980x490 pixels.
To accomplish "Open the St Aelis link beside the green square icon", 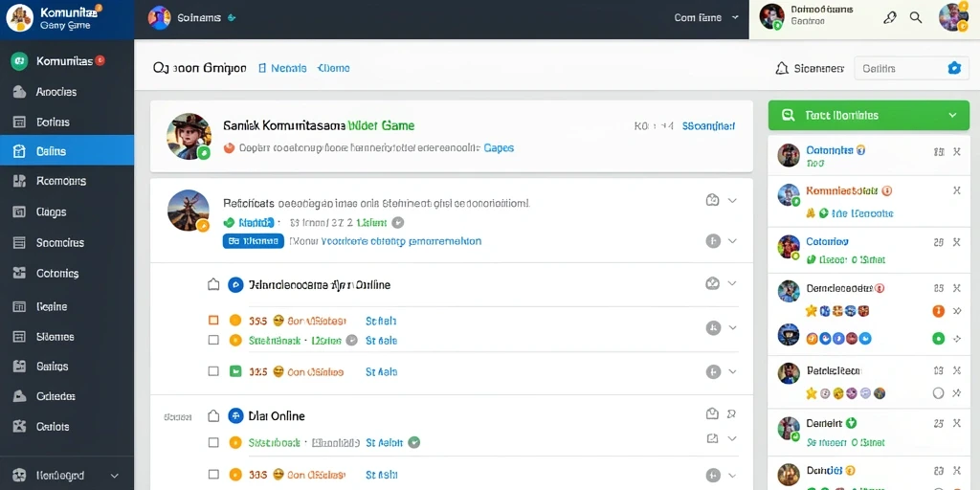I will tap(381, 372).
